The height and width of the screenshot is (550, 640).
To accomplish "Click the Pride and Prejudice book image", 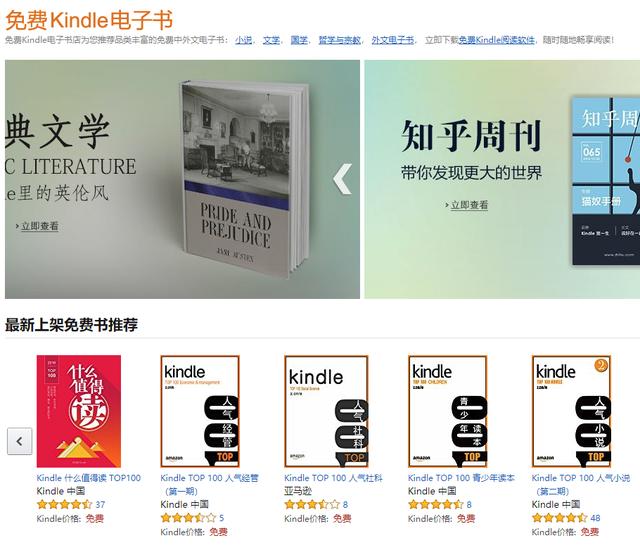I will [x=244, y=179].
